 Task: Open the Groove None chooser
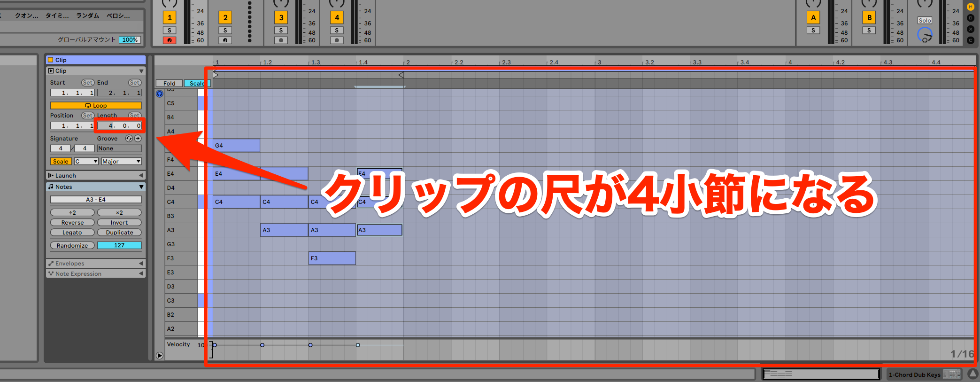(x=119, y=148)
